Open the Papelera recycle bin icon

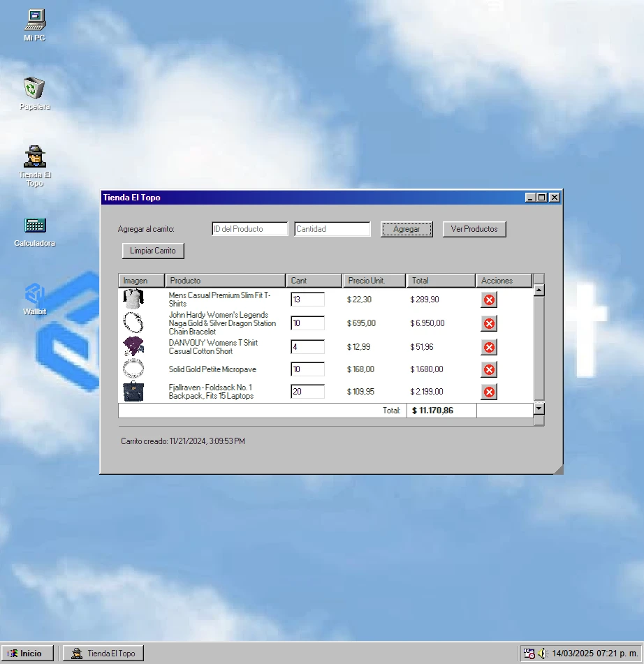coord(34,89)
